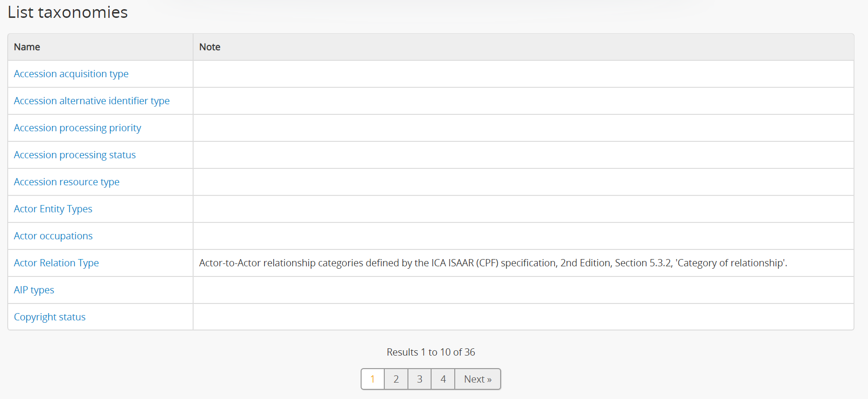Click the Name column header
Image resolution: width=868 pixels, height=399 pixels.
[x=27, y=47]
